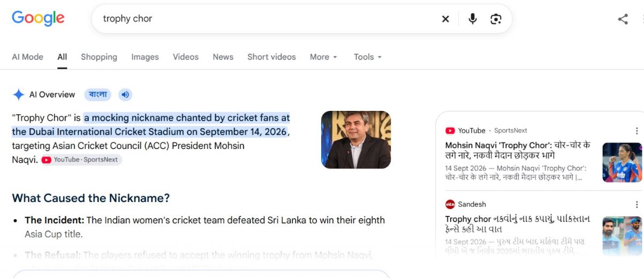Click into the 'trophy chor' search field
Image resolution: width=644 pixels, height=278 pixels.
coord(268,19)
